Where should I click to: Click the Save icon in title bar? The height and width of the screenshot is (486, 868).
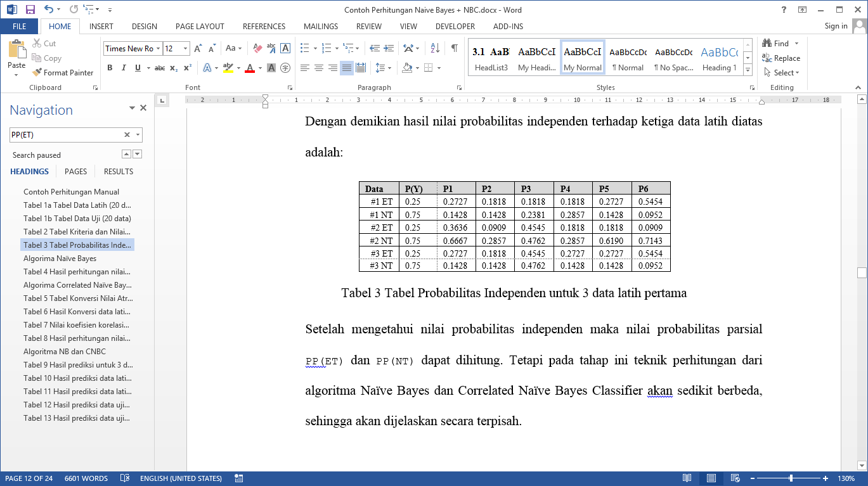tap(30, 10)
